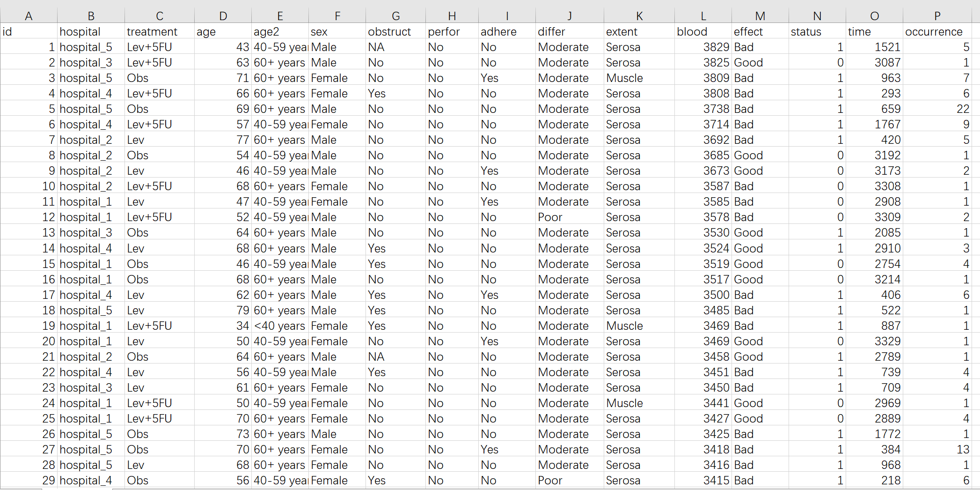Select age cell containing 79
The height and width of the screenshot is (490, 980).
pos(223,311)
